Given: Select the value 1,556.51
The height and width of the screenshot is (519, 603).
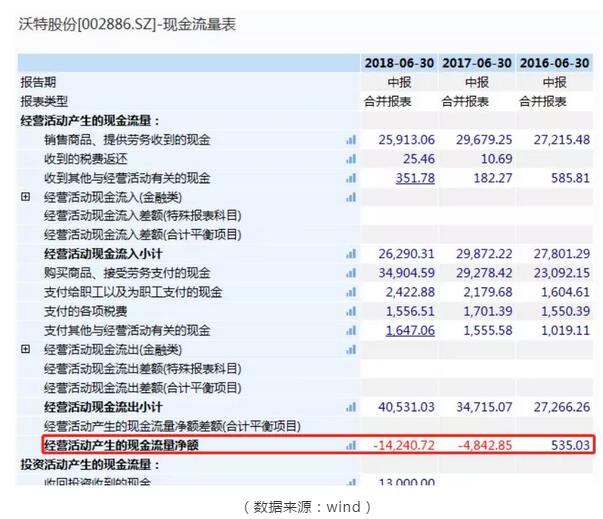Looking at the screenshot, I should (x=410, y=311).
